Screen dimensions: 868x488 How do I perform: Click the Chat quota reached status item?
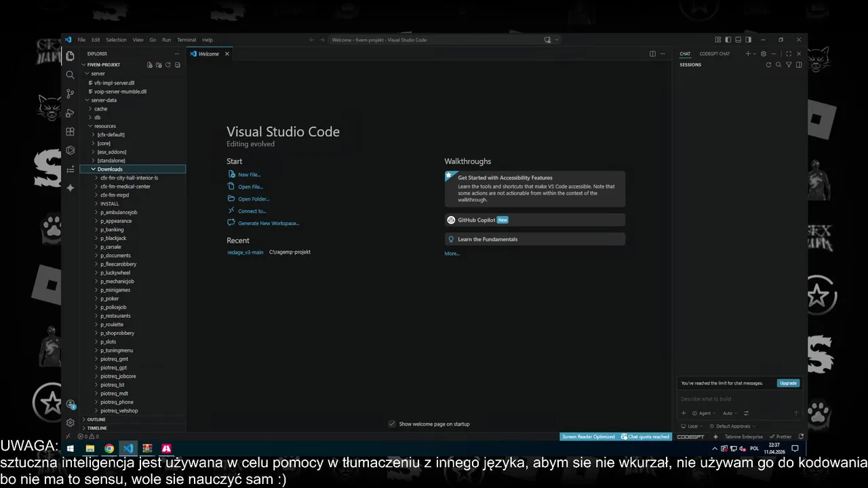(645, 436)
